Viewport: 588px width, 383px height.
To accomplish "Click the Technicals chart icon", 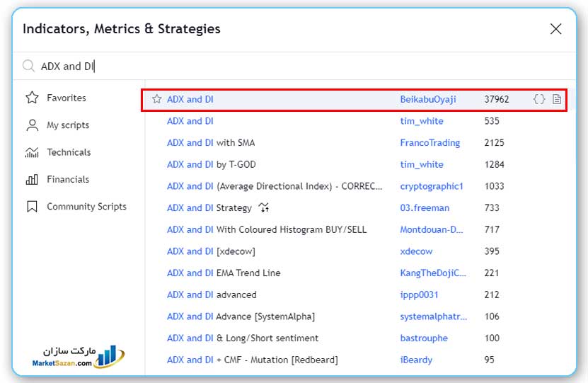I will pyautogui.click(x=32, y=152).
